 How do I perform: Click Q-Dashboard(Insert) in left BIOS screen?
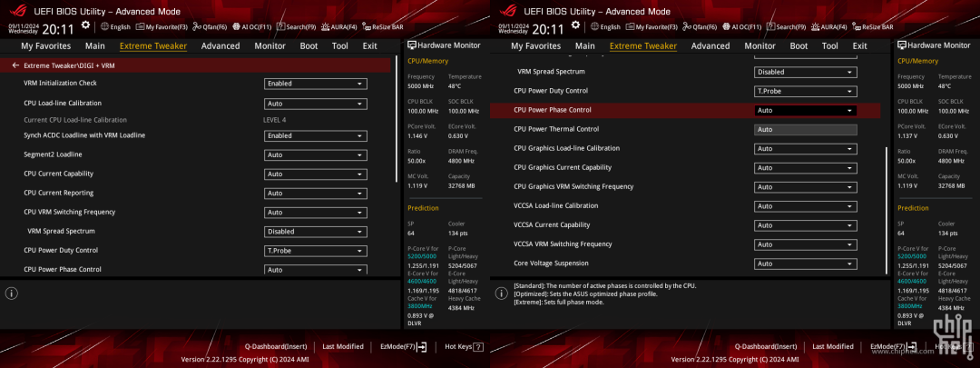point(276,346)
